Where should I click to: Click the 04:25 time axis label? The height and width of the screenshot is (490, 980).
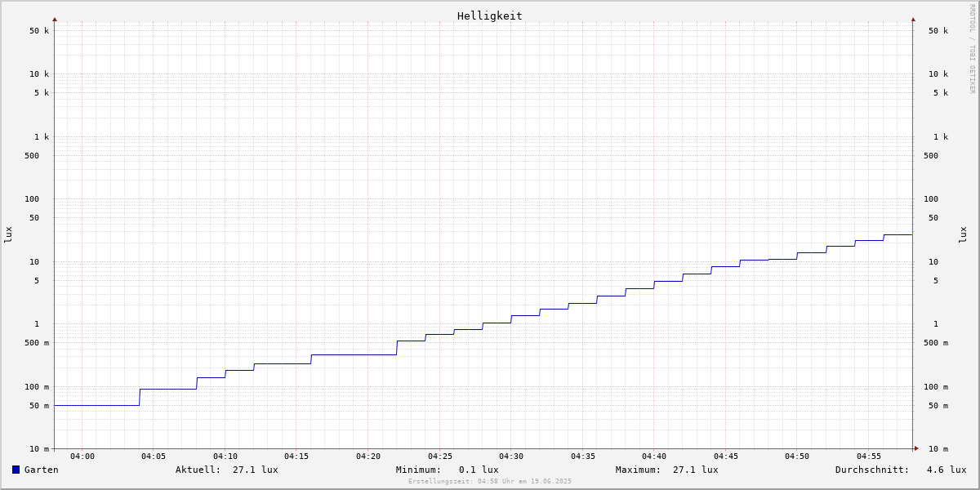(x=440, y=456)
